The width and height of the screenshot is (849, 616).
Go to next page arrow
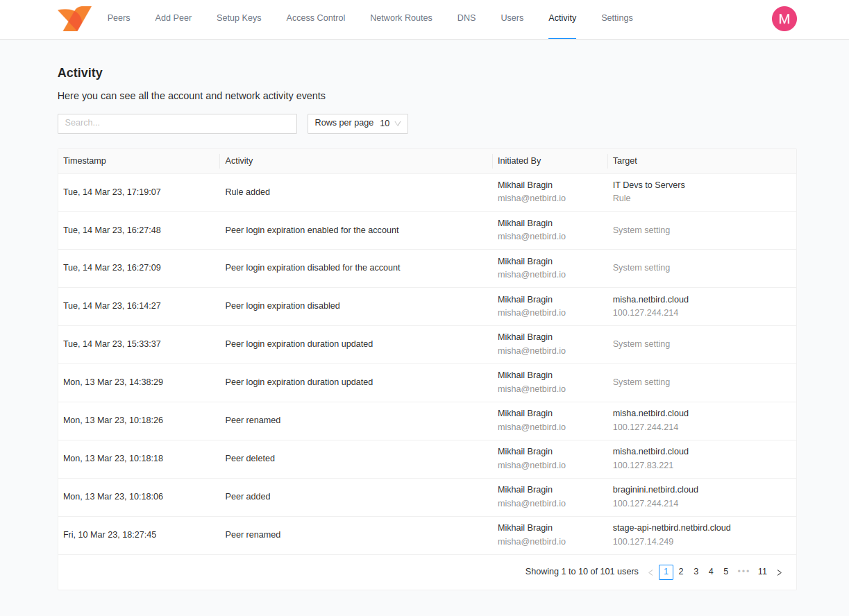point(779,572)
